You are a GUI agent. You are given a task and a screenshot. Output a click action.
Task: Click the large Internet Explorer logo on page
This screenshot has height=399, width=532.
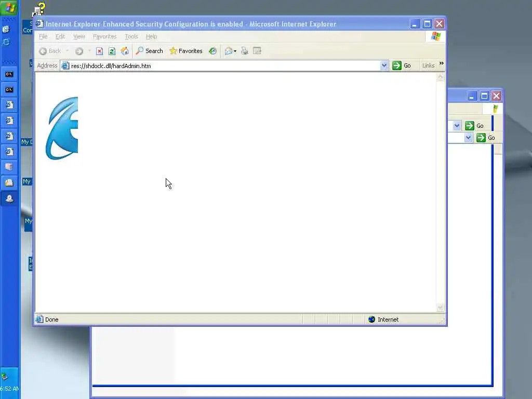62,128
